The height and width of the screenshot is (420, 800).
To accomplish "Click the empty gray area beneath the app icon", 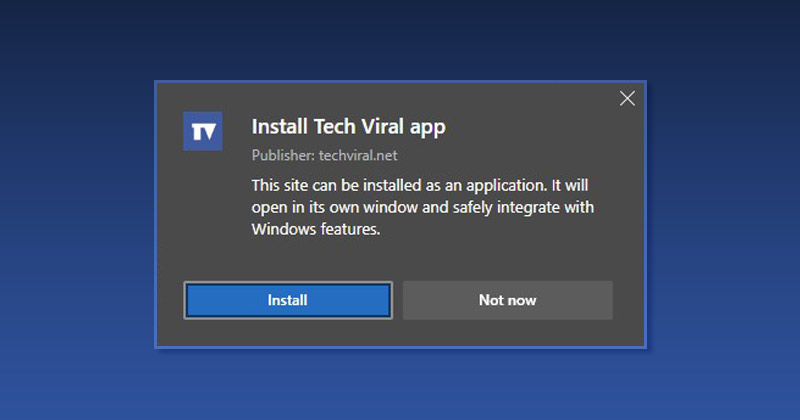I will pos(203,214).
